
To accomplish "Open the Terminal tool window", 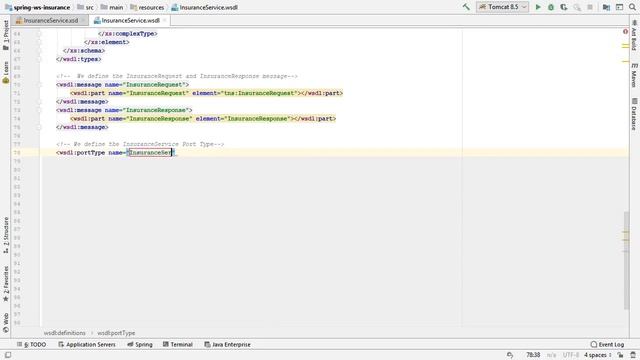I will [x=178, y=344].
